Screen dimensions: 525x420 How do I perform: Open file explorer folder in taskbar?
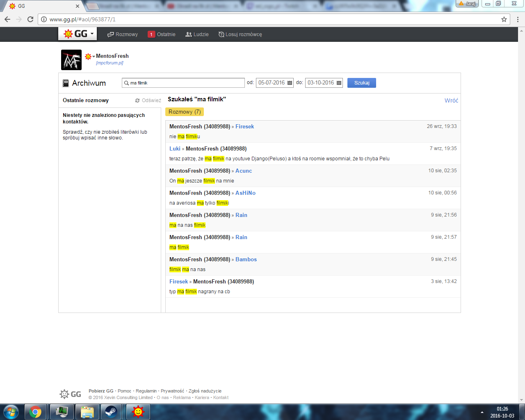coord(87,411)
